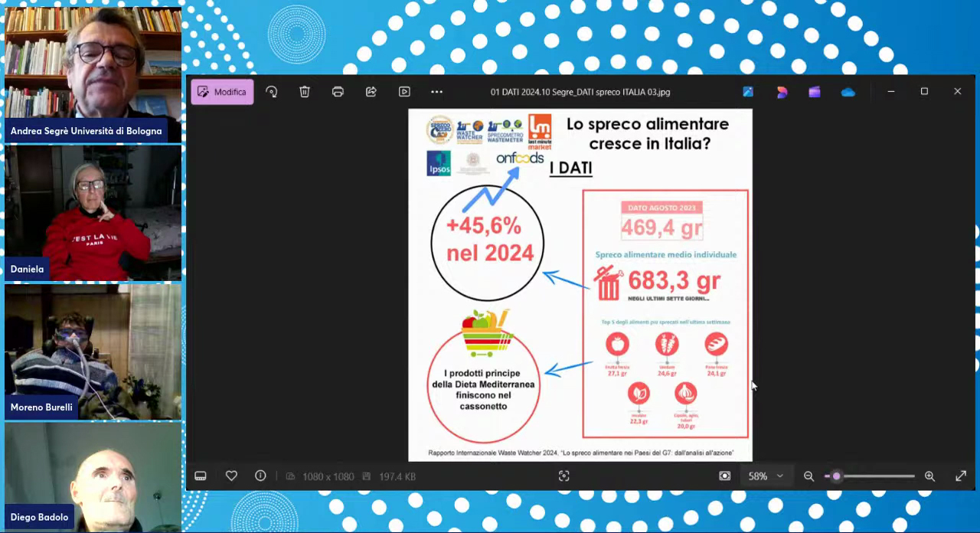The width and height of the screenshot is (980, 533).
Task: Rotate the image with the rotate icon
Action: coord(272,92)
